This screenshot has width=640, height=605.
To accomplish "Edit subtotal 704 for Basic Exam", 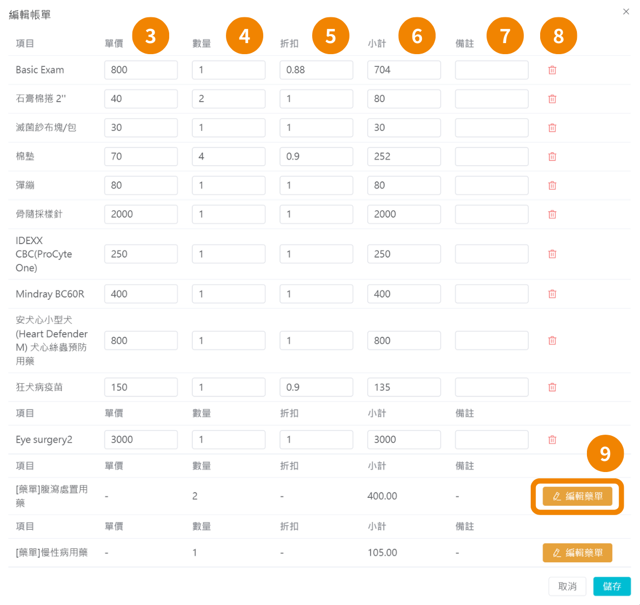I will coord(404,70).
